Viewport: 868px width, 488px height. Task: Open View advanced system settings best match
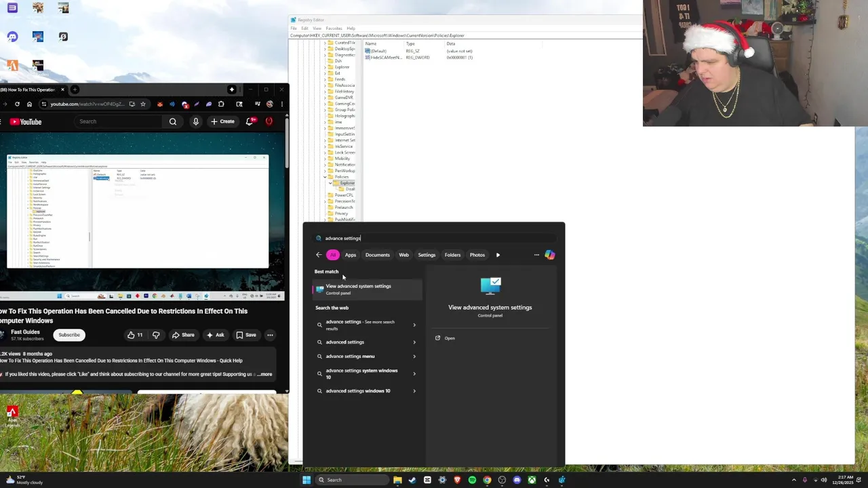point(368,289)
